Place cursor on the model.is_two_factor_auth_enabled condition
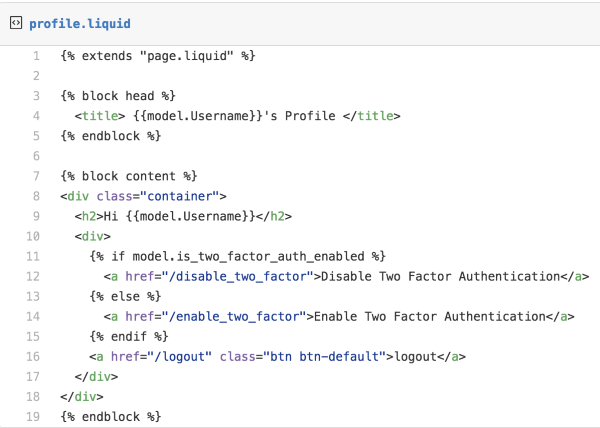The height and width of the screenshot is (428, 600). tap(242, 256)
